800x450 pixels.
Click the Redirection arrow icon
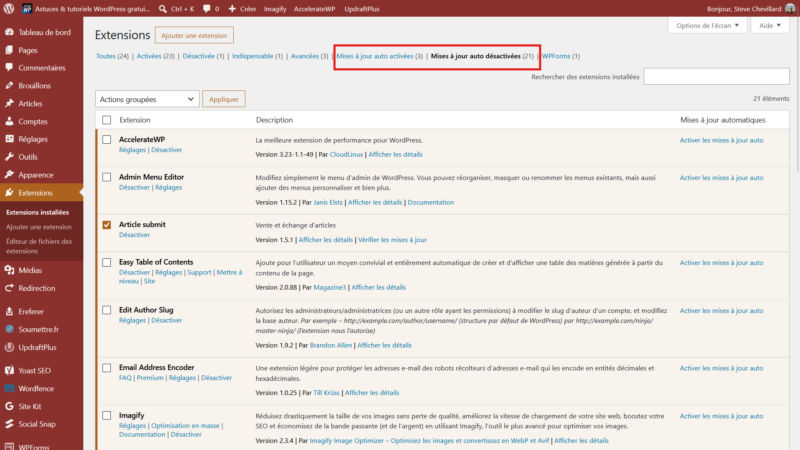[x=9, y=288]
